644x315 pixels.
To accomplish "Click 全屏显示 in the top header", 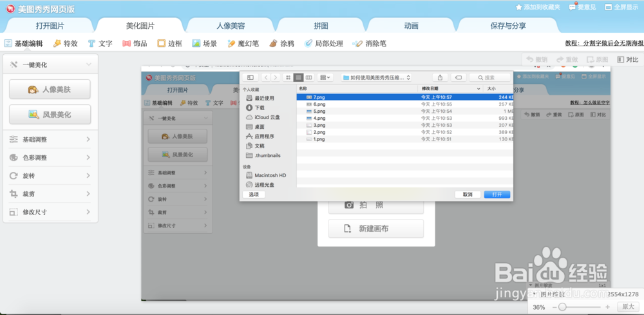I will [622, 7].
